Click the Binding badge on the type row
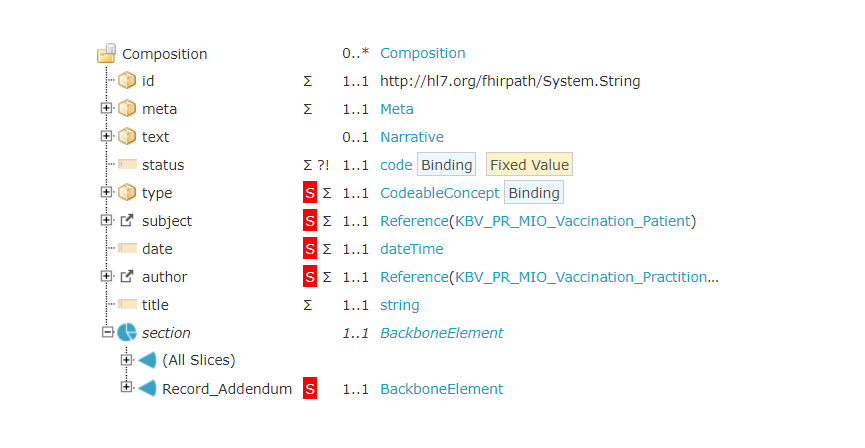Screen dimensions: 865x448 pyautogui.click(x=534, y=193)
